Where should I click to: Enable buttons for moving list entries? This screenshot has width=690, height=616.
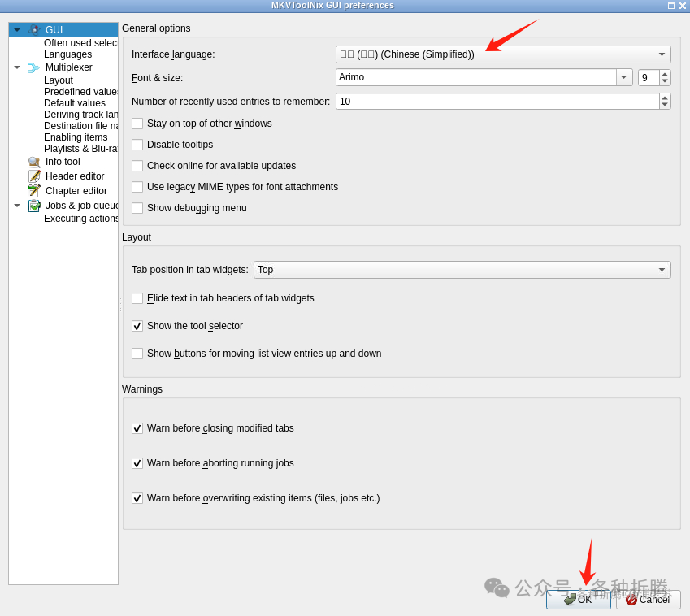click(x=137, y=354)
